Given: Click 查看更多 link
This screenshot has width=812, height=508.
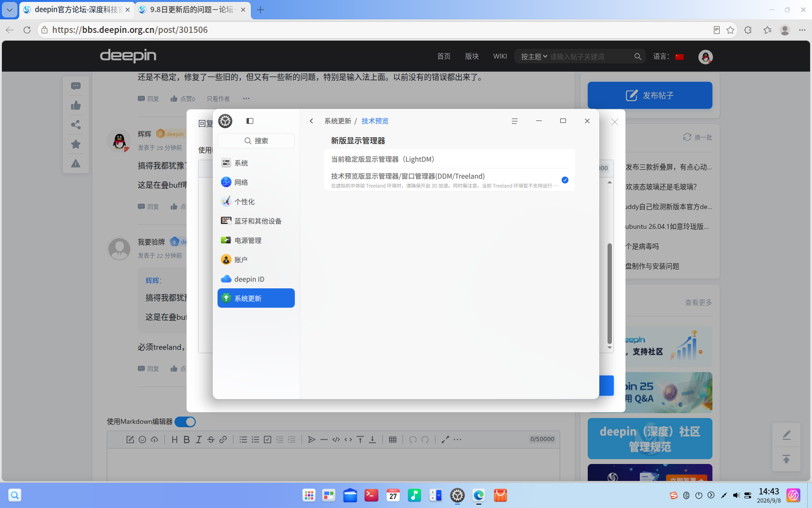Looking at the screenshot, I should click(698, 302).
